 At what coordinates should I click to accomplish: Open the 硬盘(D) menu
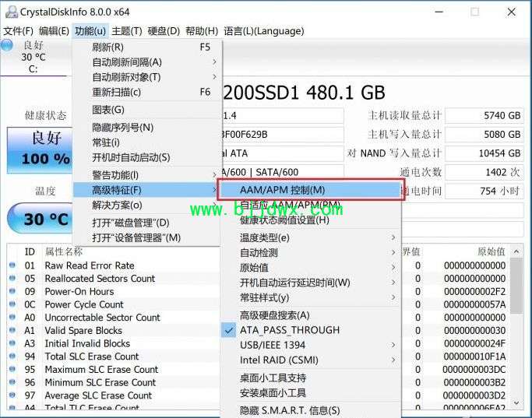coord(164,31)
